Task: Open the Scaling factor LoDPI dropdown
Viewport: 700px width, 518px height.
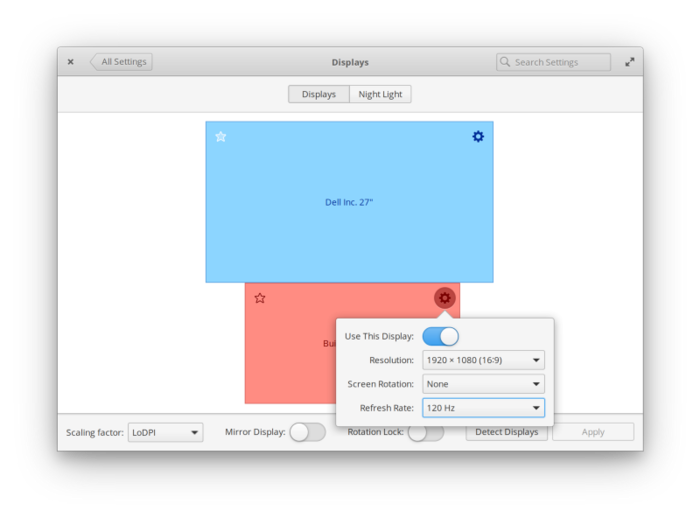Action: (166, 432)
